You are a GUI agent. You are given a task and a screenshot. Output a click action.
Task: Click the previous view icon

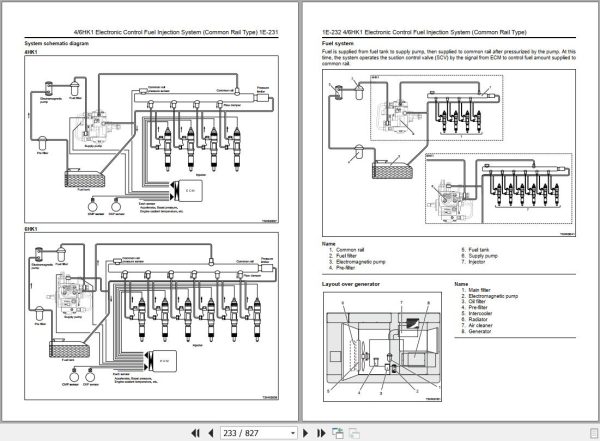tap(338, 433)
